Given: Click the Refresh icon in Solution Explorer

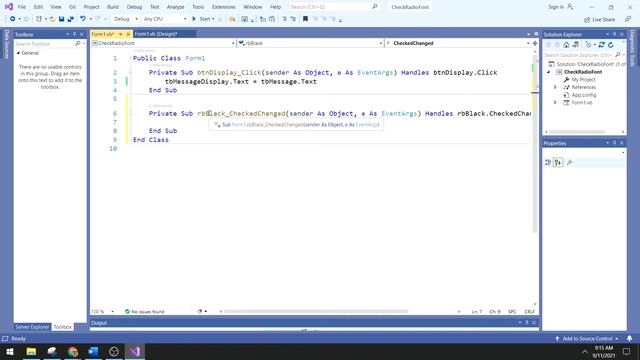Looking at the screenshot, I should (x=611, y=44).
